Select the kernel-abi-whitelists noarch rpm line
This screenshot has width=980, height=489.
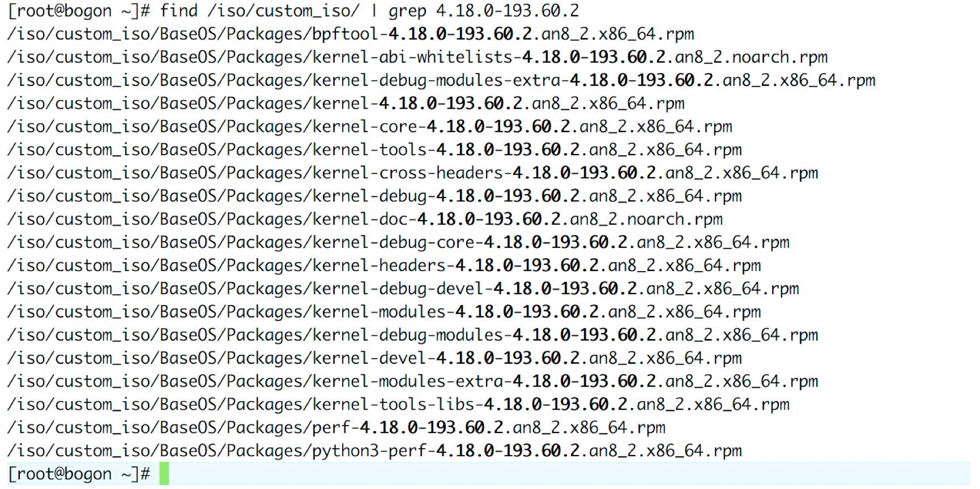click(417, 57)
